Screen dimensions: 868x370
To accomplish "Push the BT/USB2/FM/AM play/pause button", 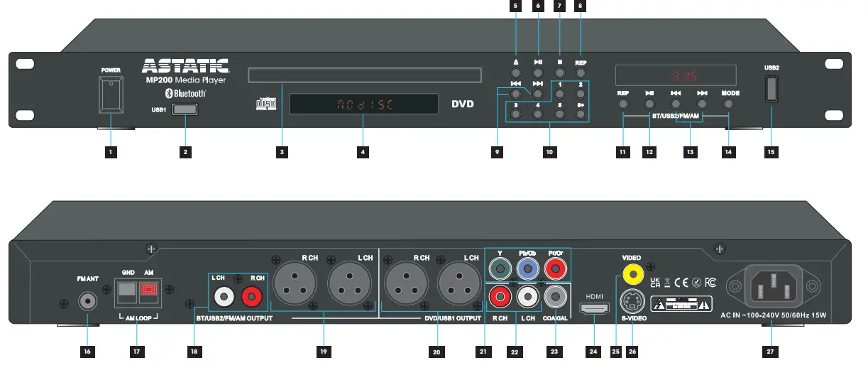I will click(649, 104).
